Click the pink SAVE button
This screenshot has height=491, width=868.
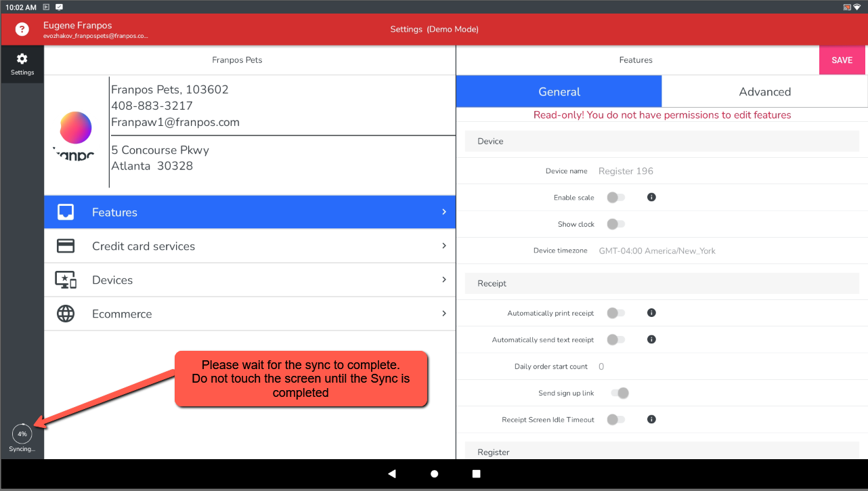pos(842,60)
